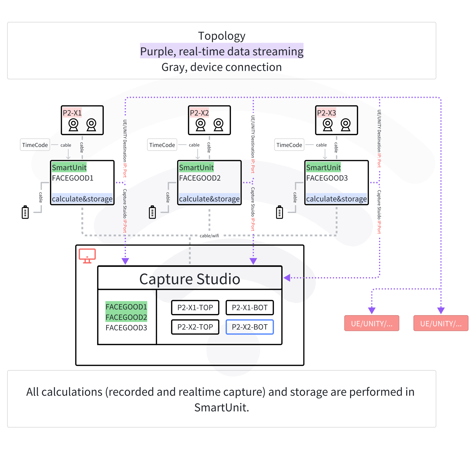Viewport: 476px width, 456px height.
Task: Click the right camera icon in P2-X2
Action: click(x=219, y=124)
